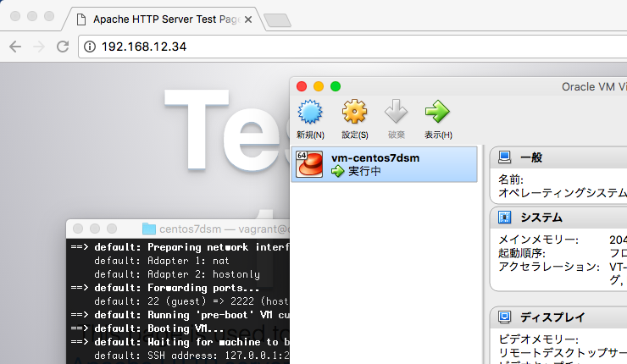Screen dimensions: 627x364
Task: Click the 破棄 discard arrow icon
Action: (x=396, y=111)
